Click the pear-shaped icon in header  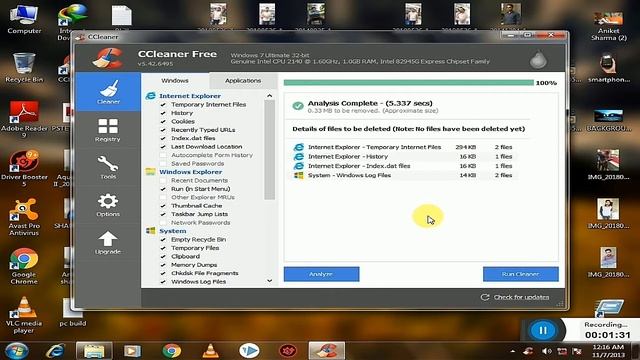pyautogui.click(x=538, y=59)
